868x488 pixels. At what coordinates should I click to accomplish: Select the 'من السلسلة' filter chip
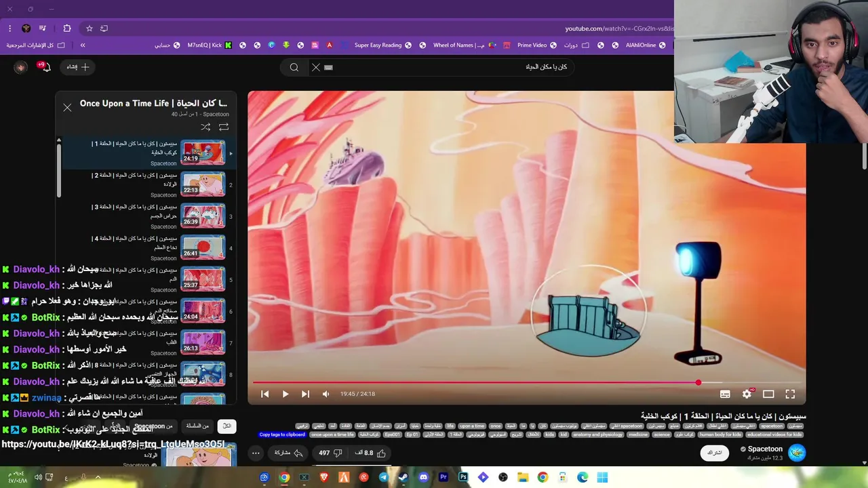197,426
